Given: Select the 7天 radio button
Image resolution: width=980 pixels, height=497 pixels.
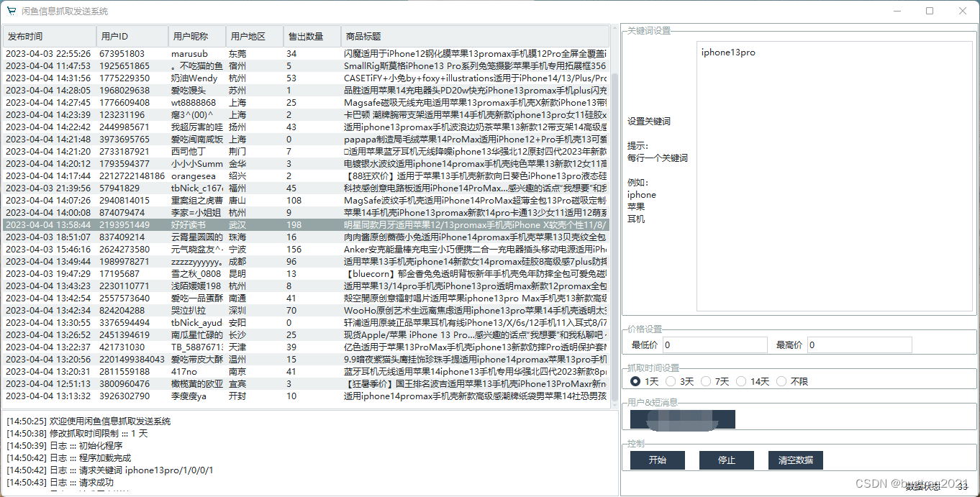Looking at the screenshot, I should pyautogui.click(x=714, y=381).
